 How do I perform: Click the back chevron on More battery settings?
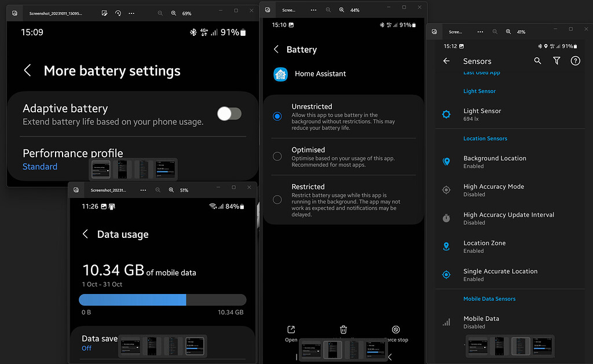pos(27,71)
